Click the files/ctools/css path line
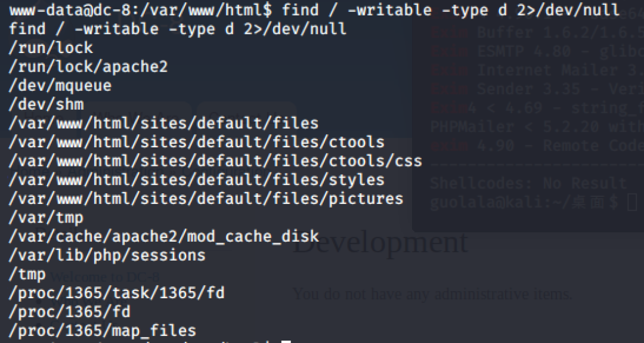644x343 pixels. (215, 161)
